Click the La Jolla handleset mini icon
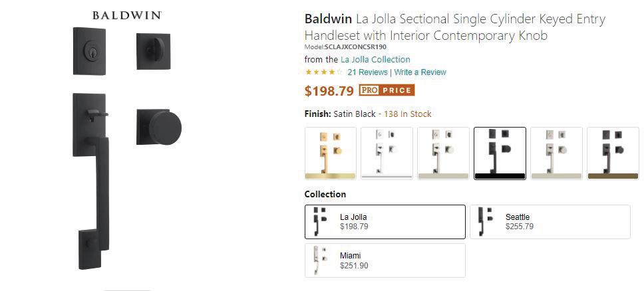The image size is (644, 291). pos(320,222)
